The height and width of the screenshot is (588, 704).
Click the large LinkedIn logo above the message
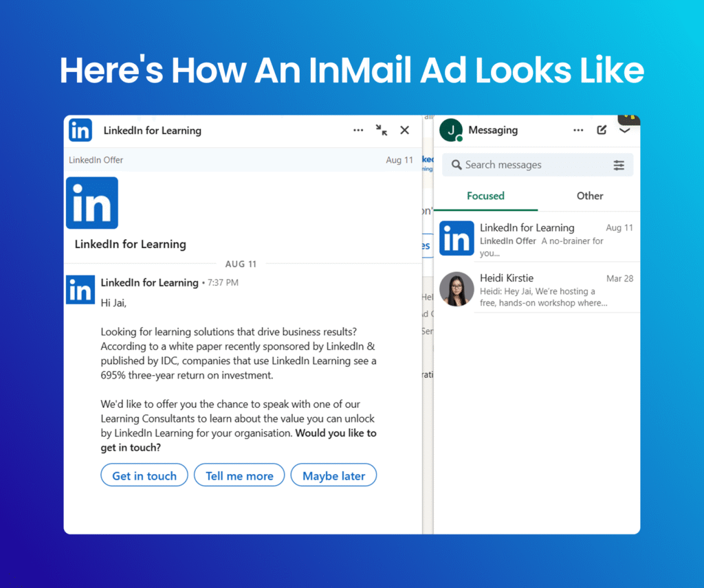92,203
